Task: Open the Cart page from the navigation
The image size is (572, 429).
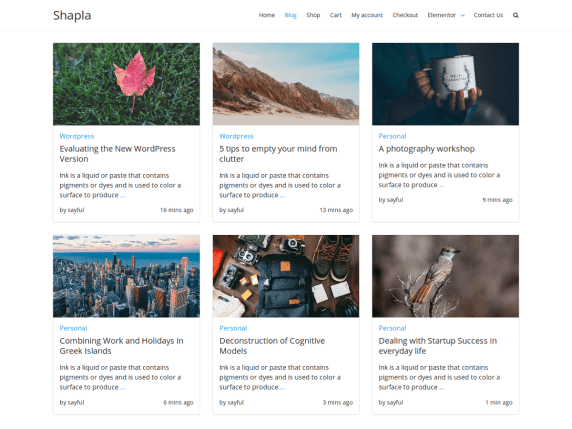Action: point(336,15)
